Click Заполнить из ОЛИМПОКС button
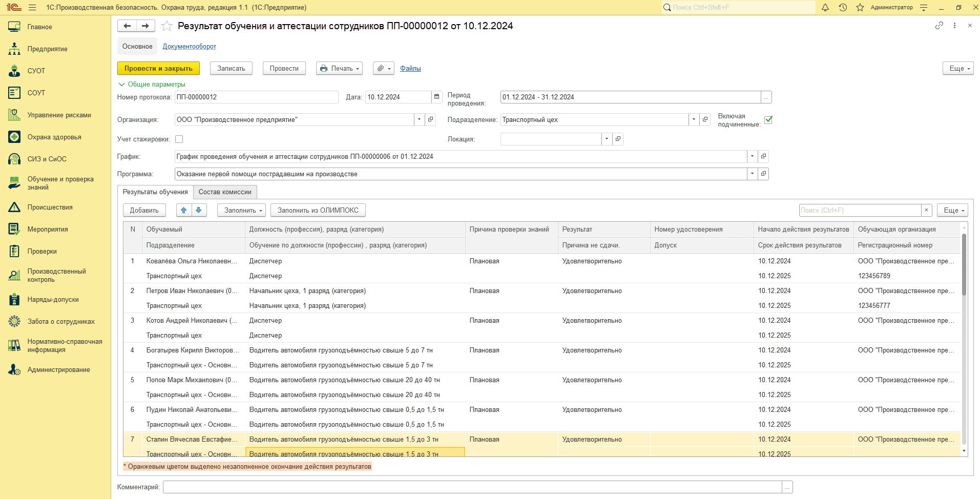This screenshot has height=499, width=980. (318, 210)
